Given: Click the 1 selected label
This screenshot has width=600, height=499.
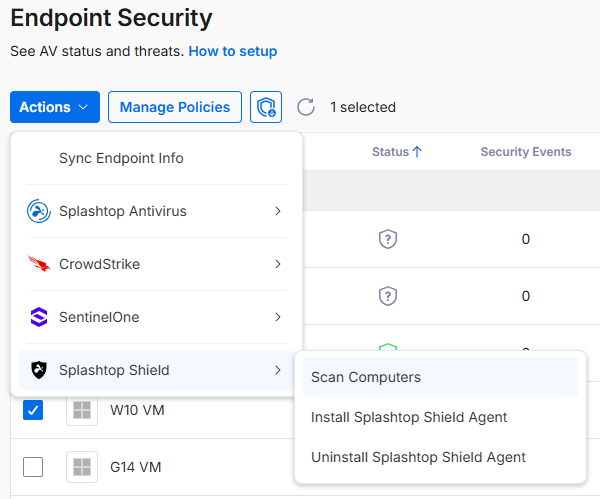Looking at the screenshot, I should tap(363, 107).
